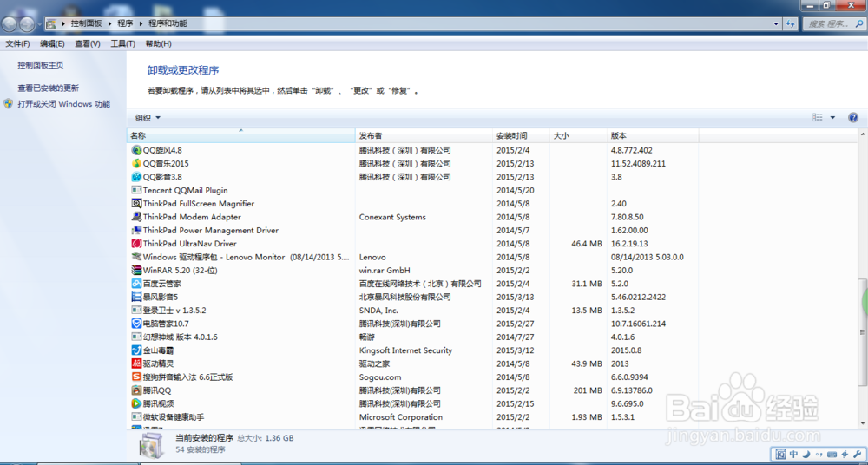Image resolution: width=868 pixels, height=465 pixels.
Task: Open the 组织 dropdown
Action: (148, 117)
